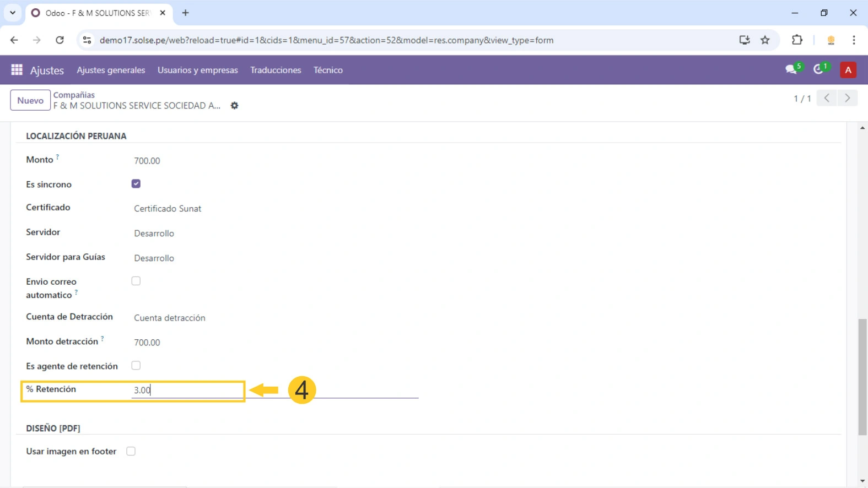Bookmark this page with the star icon
This screenshot has height=488, width=868.
click(765, 40)
